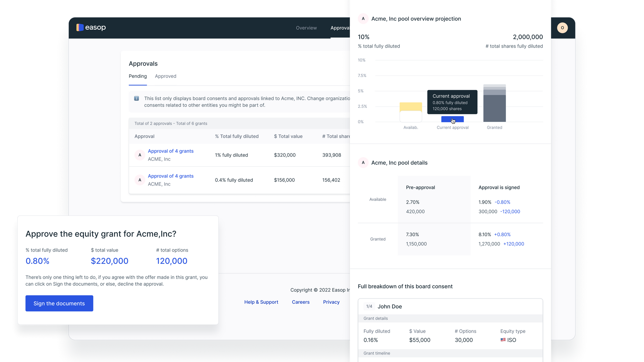Viewport: 644px width, 362px height.
Task: Click the Help & Support footer link
Action: point(261,302)
